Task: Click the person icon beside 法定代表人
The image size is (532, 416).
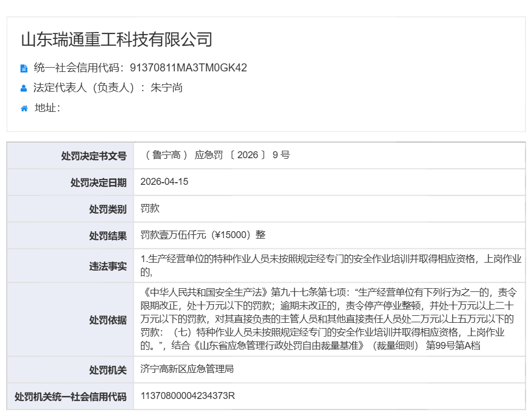Action: click(x=24, y=88)
